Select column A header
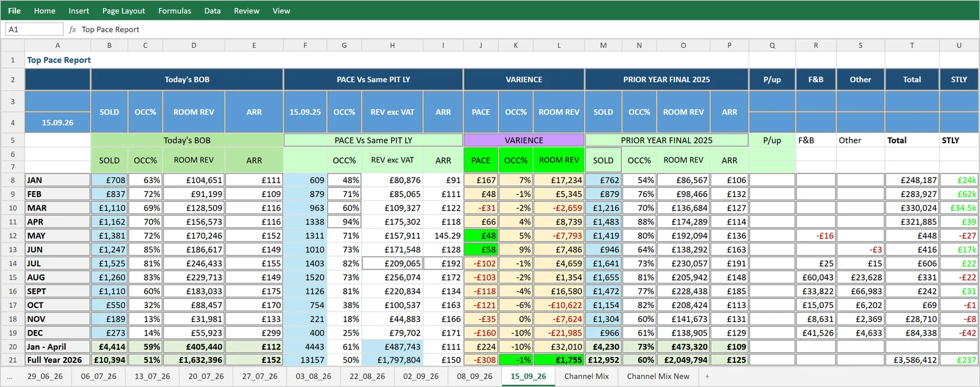This screenshot has width=980, height=387. click(58, 45)
